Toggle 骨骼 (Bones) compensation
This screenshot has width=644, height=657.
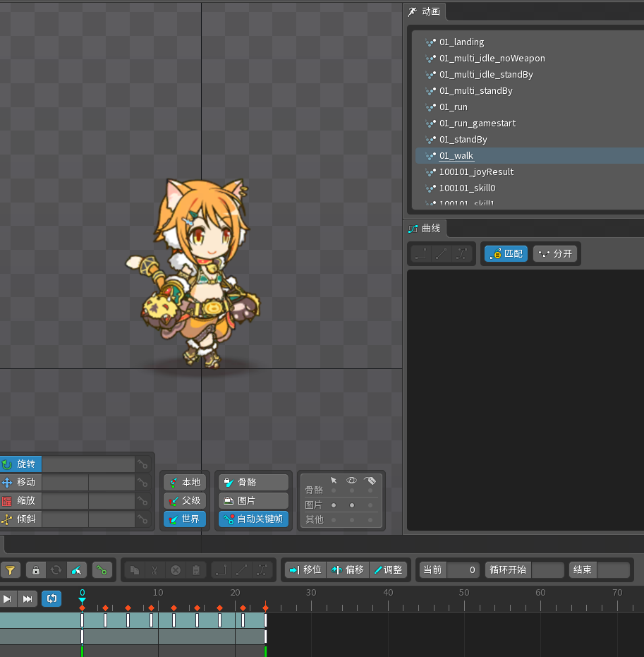pyautogui.click(x=253, y=482)
